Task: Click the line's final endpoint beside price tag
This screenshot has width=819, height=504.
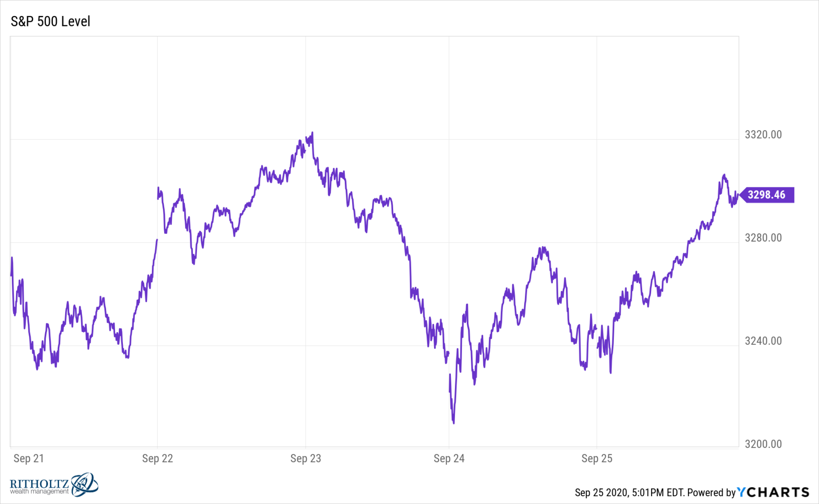Action: tap(738, 195)
